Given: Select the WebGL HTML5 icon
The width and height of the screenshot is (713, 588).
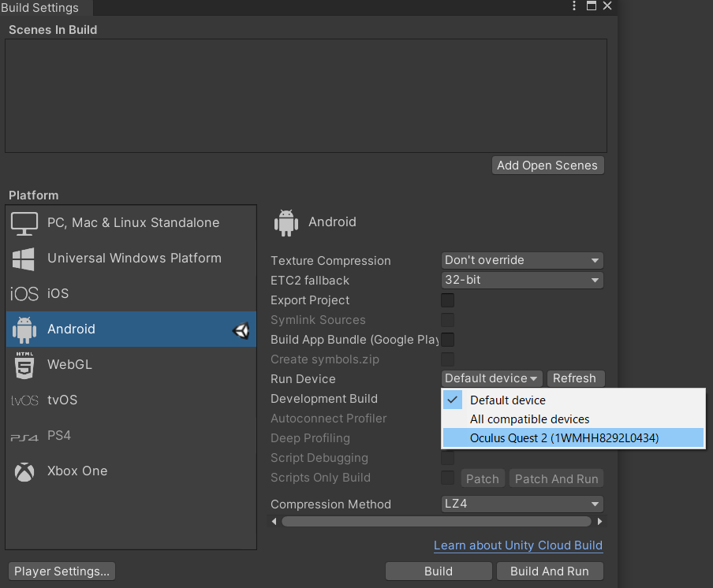Looking at the screenshot, I should tap(24, 365).
